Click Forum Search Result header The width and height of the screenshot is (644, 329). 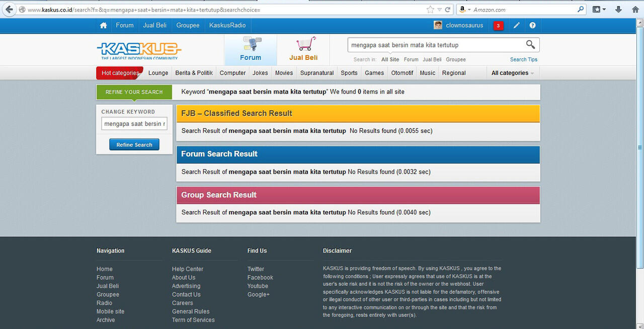(358, 154)
